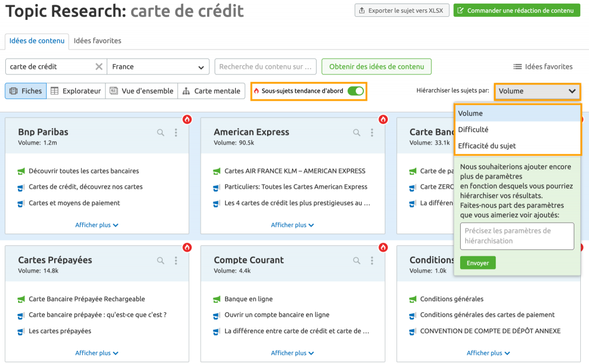The image size is (589, 364).
Task: Open three-dot menu on American Express card
Action: 372,132
